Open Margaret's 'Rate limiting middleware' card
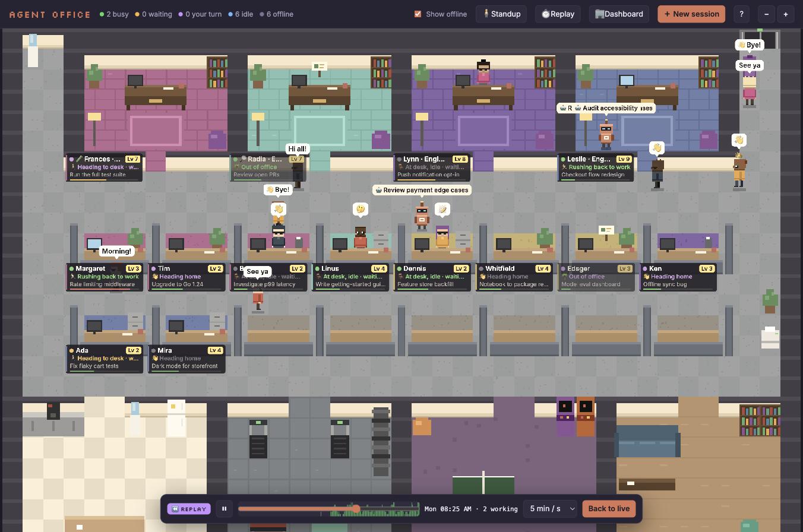Screen dimensions: 803x532 pos(104,277)
